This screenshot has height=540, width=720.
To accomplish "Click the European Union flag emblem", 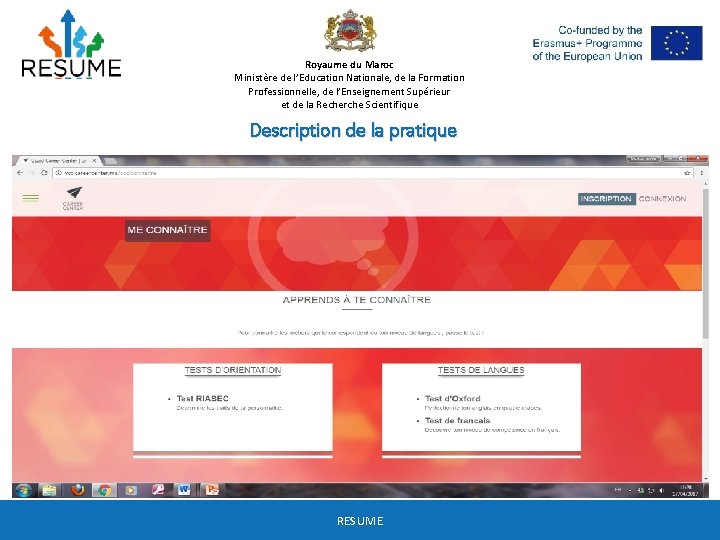I will [676, 43].
